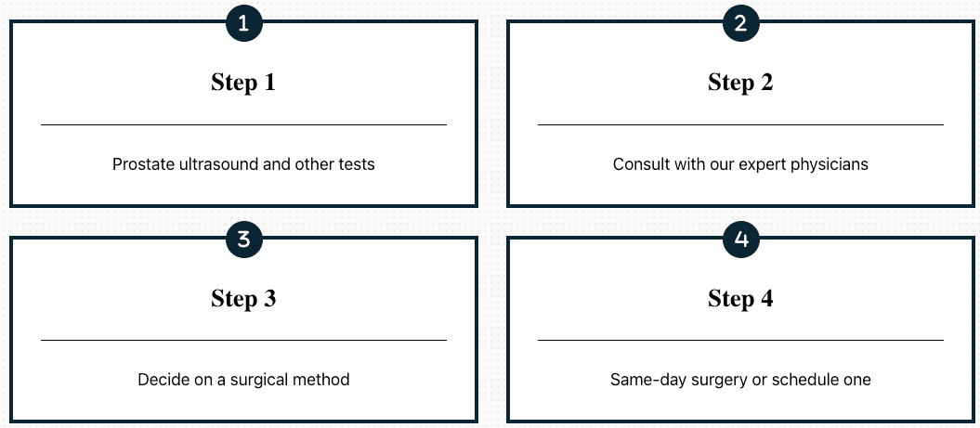Click the divider line under Step 2
Image resolution: width=980 pixels, height=428 pixels.
pyautogui.click(x=740, y=124)
